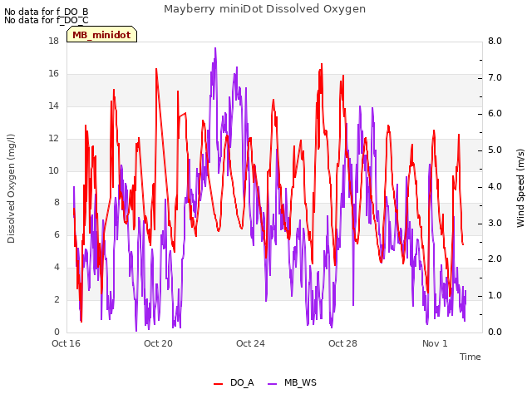
Task: Click the 0 value on left axis
Action: [x=57, y=332]
